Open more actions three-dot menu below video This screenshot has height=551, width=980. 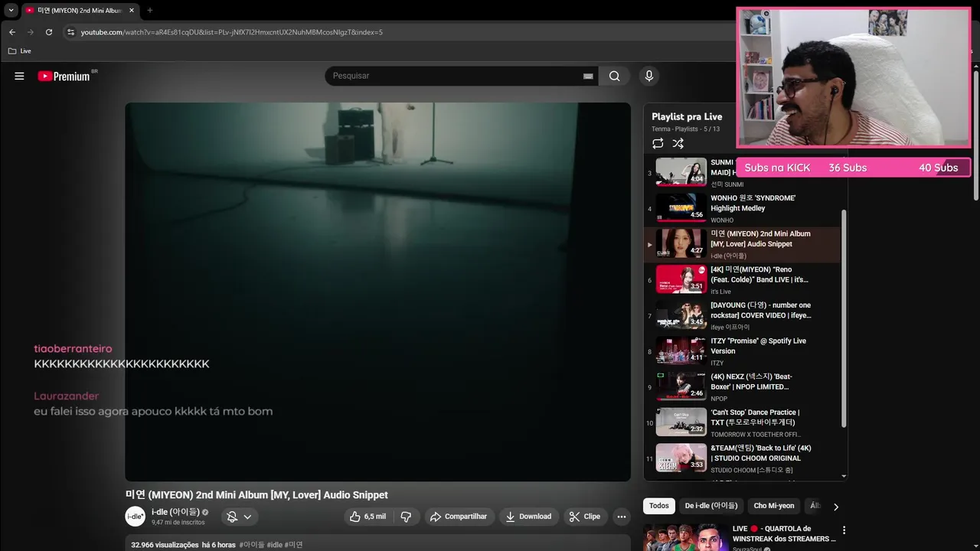(x=622, y=517)
